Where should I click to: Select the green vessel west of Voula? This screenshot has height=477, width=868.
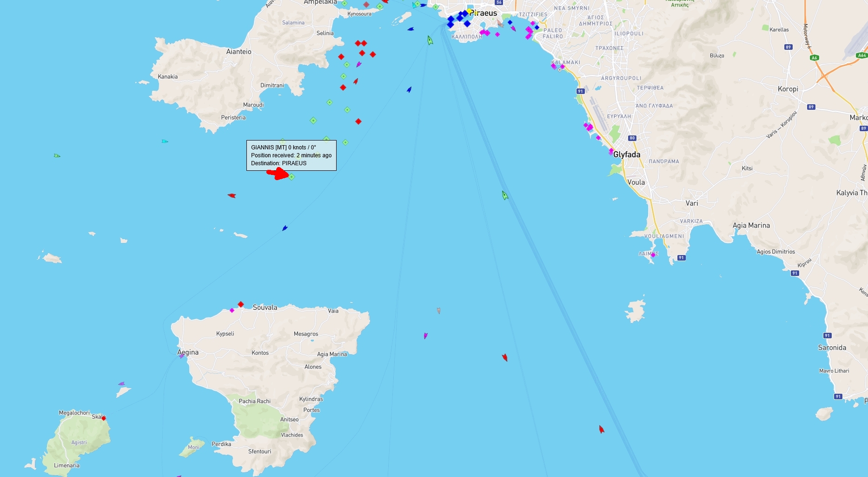click(x=505, y=195)
